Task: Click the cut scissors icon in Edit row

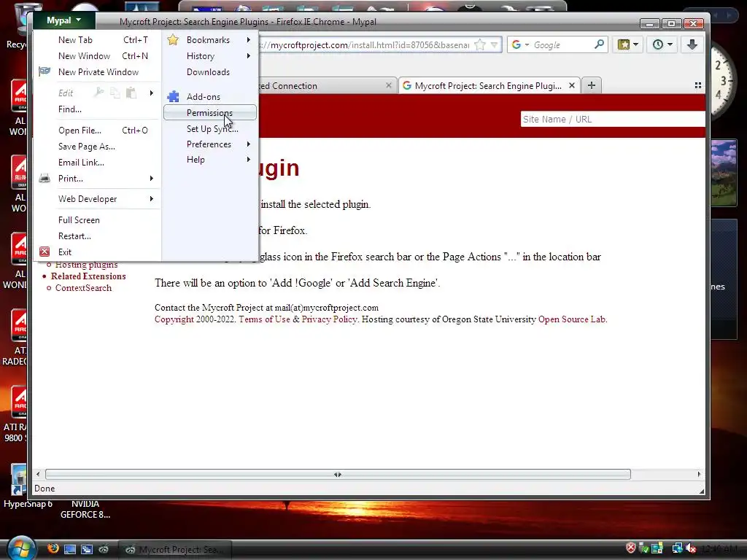Action: point(98,93)
